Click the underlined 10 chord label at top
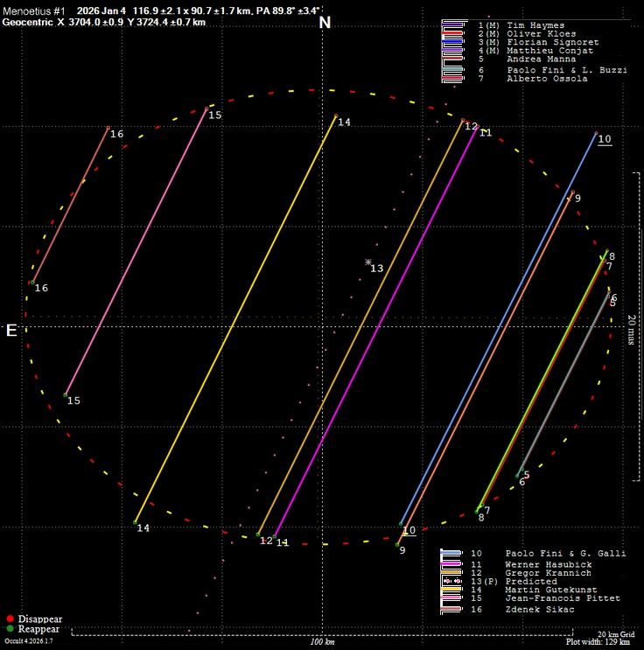 pos(605,139)
